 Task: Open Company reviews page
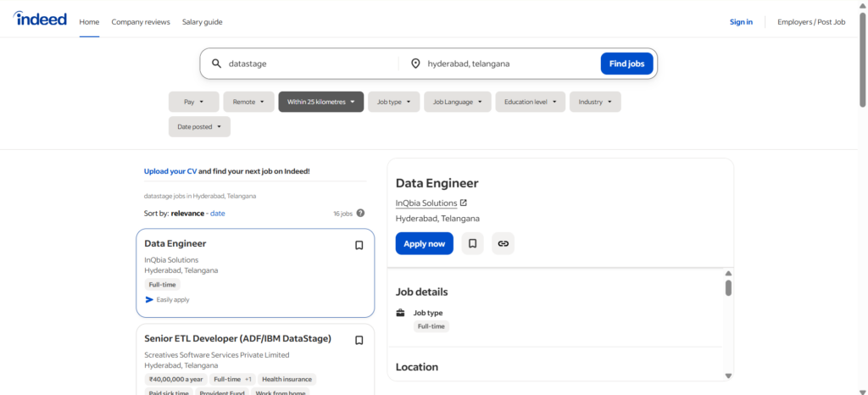coord(141,22)
